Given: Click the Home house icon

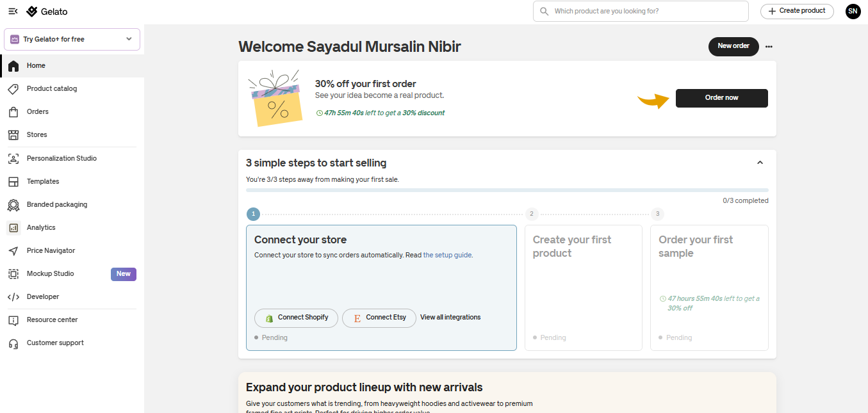Looking at the screenshot, I should coord(13,66).
